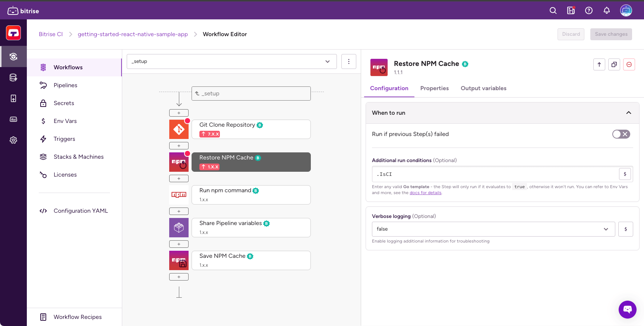Duplicate the Restore NPM Cache step

tap(614, 64)
